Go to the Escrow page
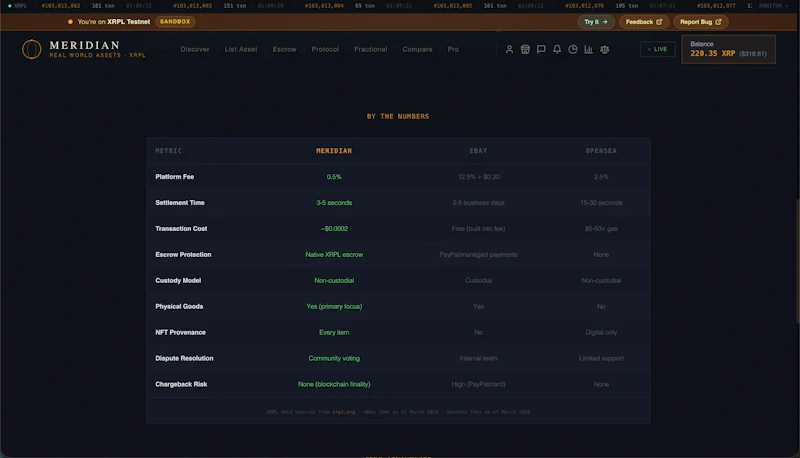Screen dimensions: 800x458 click(284, 49)
